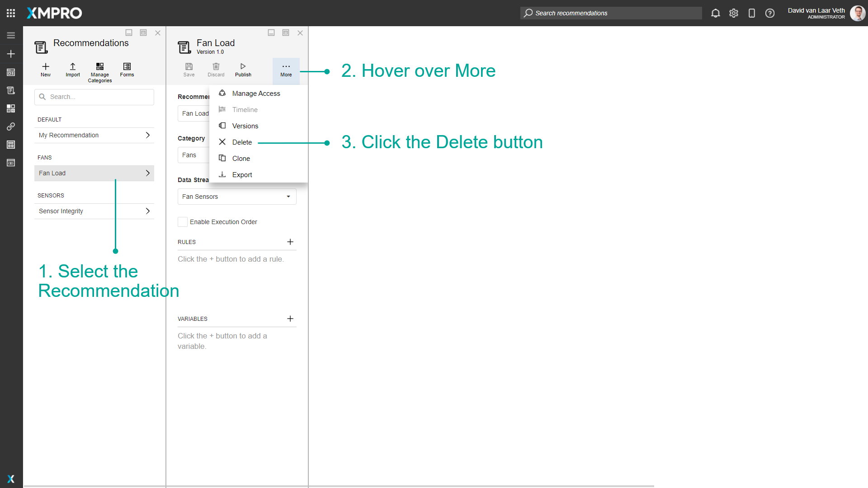Choose Clone from the More menu
Viewport: 868px width, 488px height.
pos(241,158)
